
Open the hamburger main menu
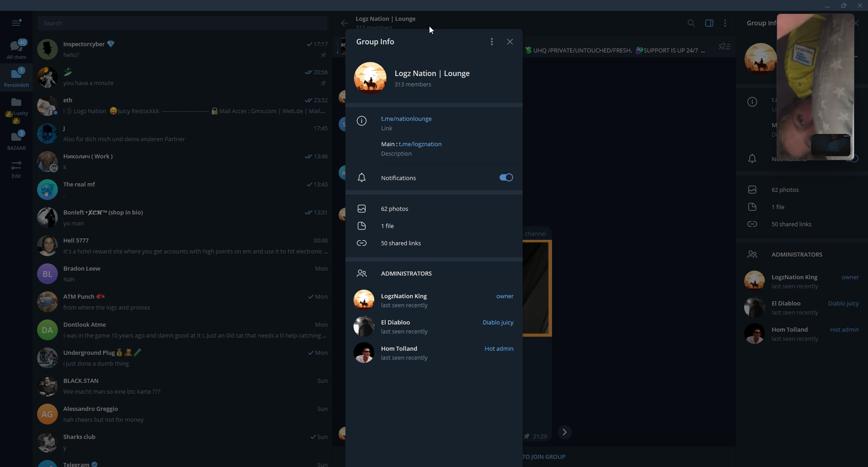coord(16,23)
